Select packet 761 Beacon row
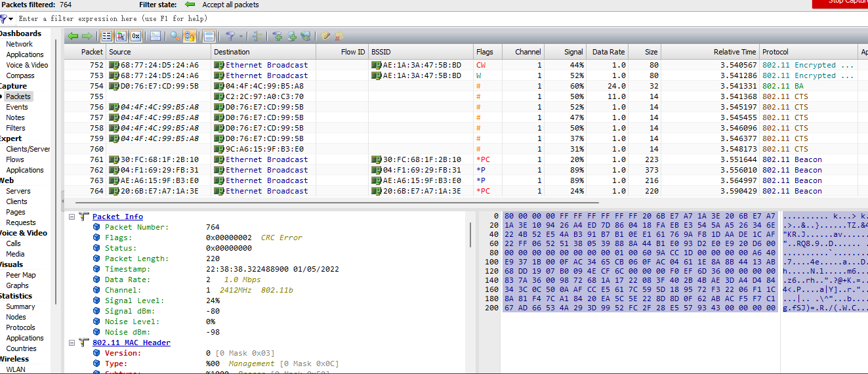This screenshot has height=374, width=868. (466, 159)
